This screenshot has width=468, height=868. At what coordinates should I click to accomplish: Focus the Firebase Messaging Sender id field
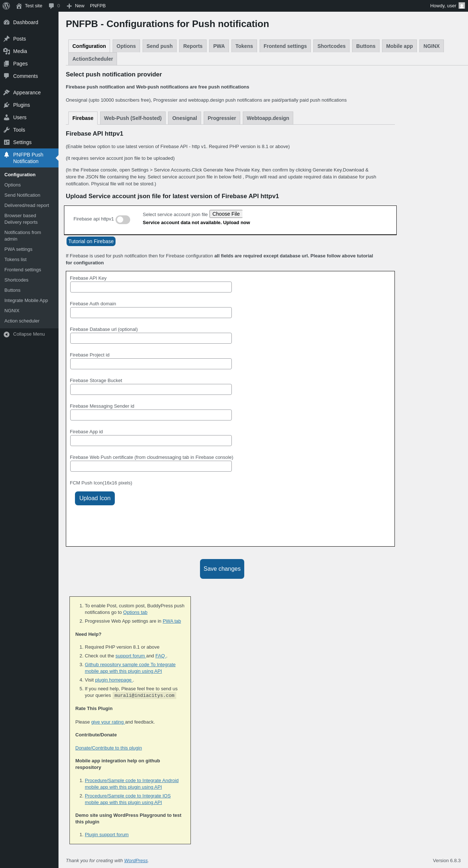click(151, 415)
